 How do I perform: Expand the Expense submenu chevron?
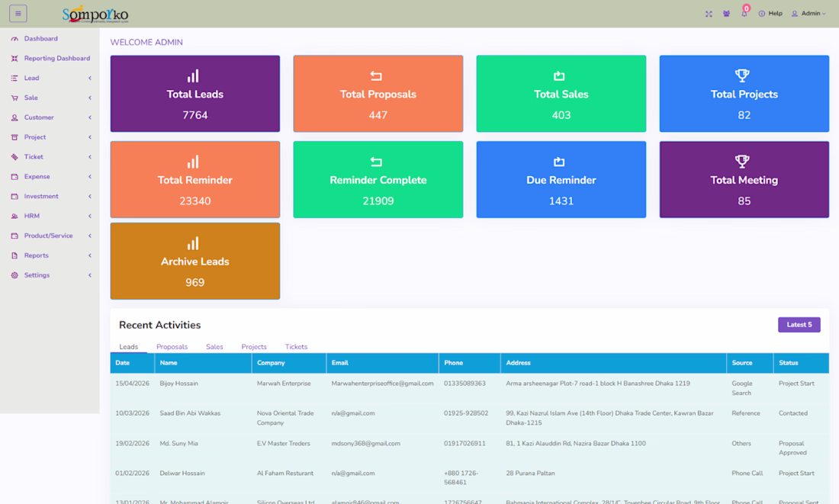90,177
